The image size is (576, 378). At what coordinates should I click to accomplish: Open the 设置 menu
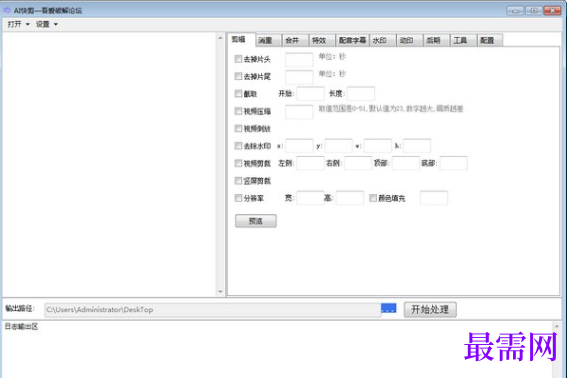47,24
